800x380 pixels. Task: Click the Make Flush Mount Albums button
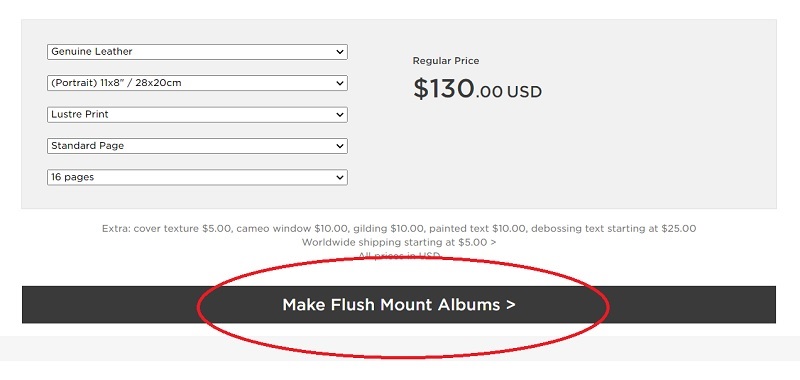(398, 305)
